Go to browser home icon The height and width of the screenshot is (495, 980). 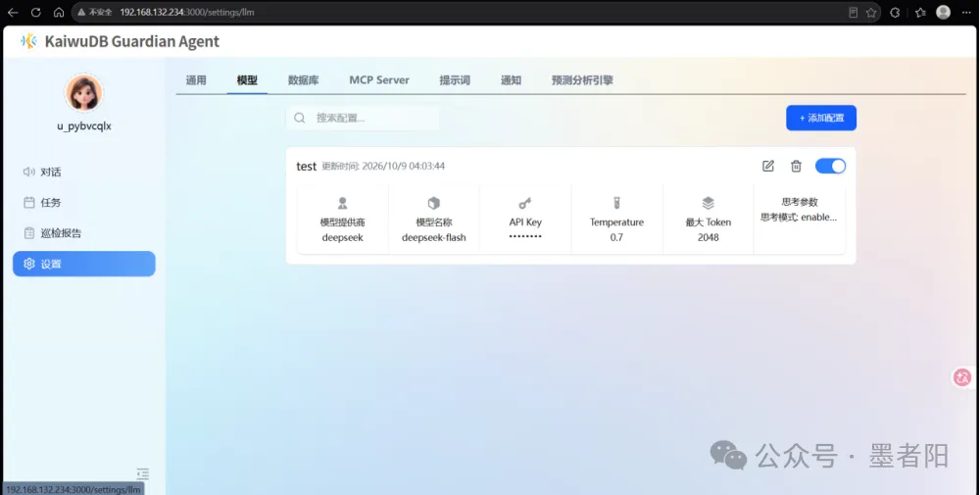point(59,12)
